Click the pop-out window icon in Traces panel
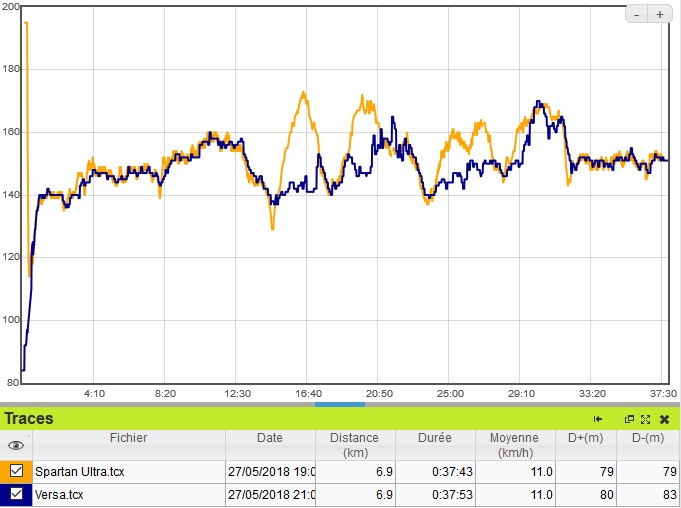681x508 pixels. point(629,419)
